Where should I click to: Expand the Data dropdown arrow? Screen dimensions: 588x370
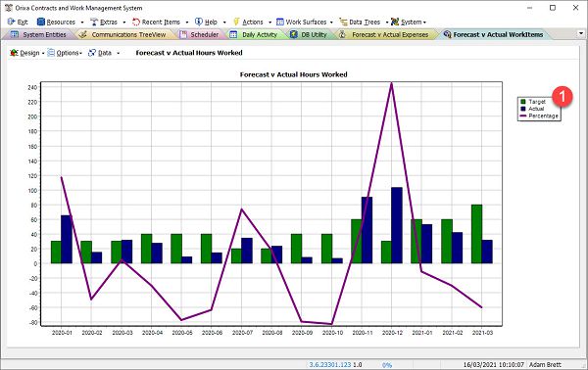click(119, 53)
